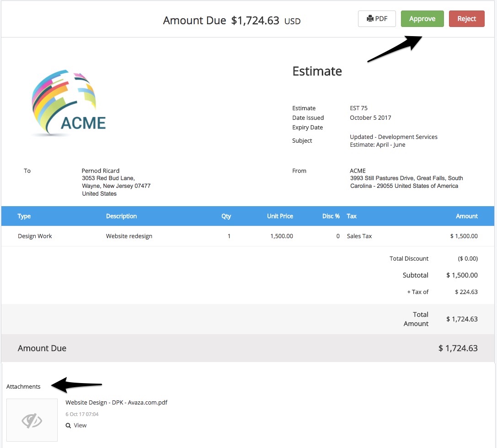Select the Description column header
Screen dimensions: 497x448
coord(122,216)
